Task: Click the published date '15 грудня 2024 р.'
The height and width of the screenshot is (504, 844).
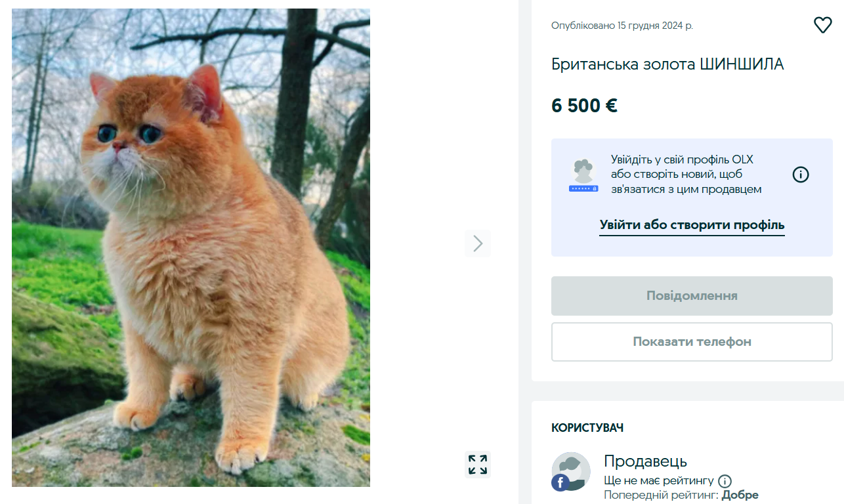Action: pos(621,26)
